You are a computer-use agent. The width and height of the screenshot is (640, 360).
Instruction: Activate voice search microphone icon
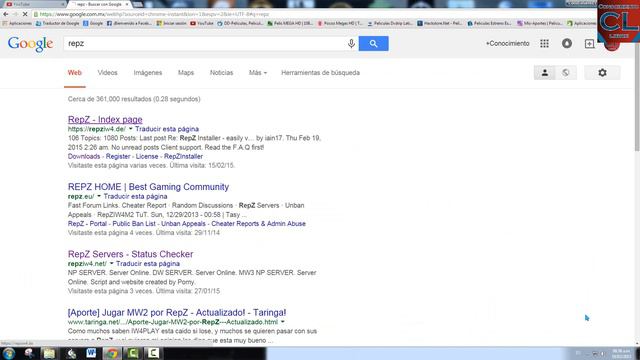(351, 44)
